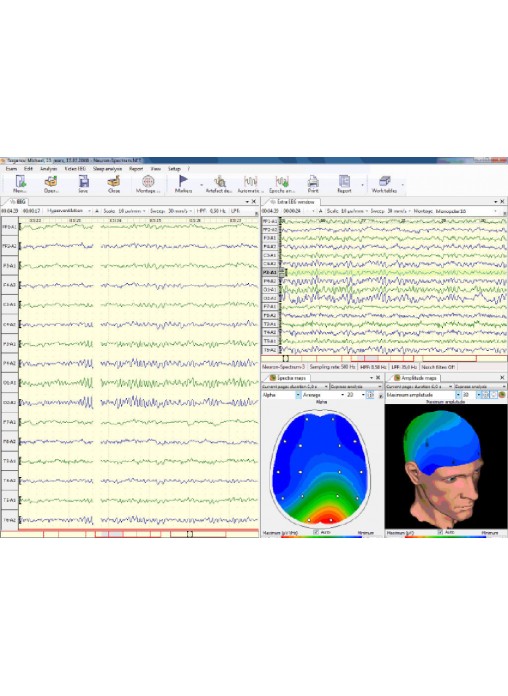The width and height of the screenshot is (508, 696).
Task: Click the New exam toolbar icon
Action: coord(20,184)
